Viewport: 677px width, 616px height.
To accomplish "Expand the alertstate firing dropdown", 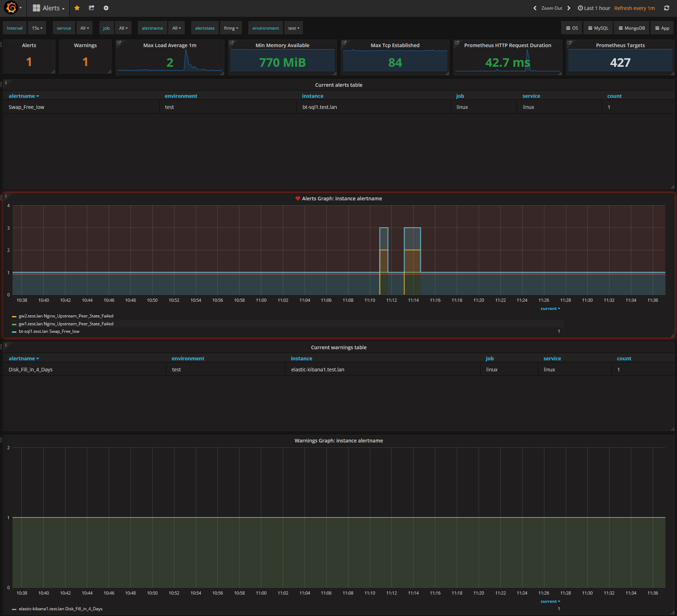I will click(231, 28).
